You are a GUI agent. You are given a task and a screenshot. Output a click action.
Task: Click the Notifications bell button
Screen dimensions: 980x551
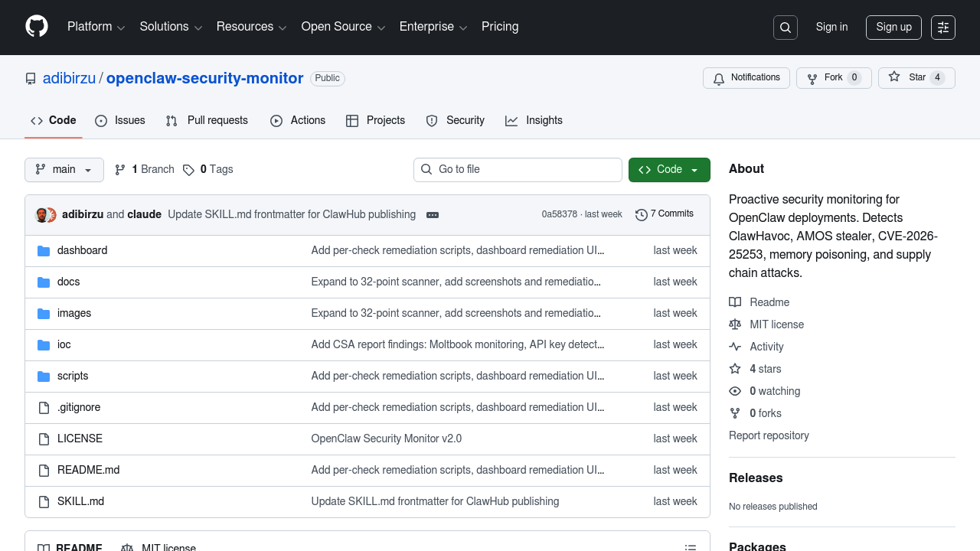click(x=746, y=78)
